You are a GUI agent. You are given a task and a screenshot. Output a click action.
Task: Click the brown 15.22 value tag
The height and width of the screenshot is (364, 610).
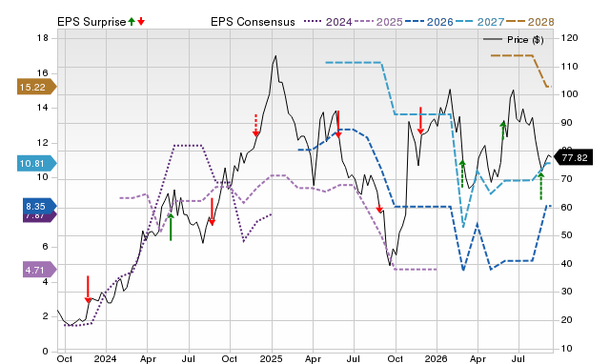pyautogui.click(x=36, y=87)
